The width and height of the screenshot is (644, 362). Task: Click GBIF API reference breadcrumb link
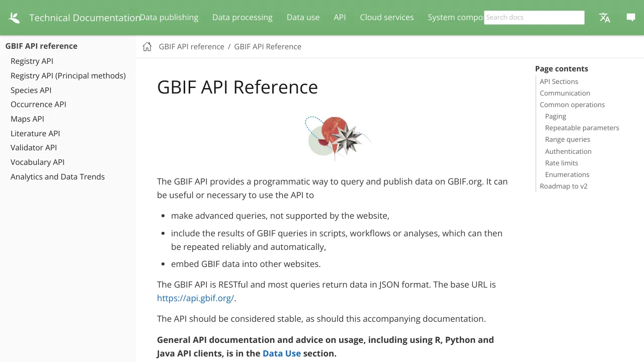191,47
